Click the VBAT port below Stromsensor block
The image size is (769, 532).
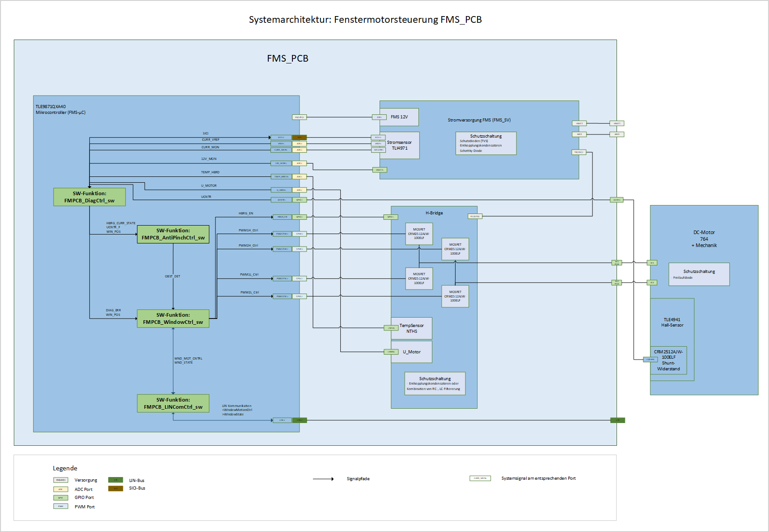[x=380, y=170]
